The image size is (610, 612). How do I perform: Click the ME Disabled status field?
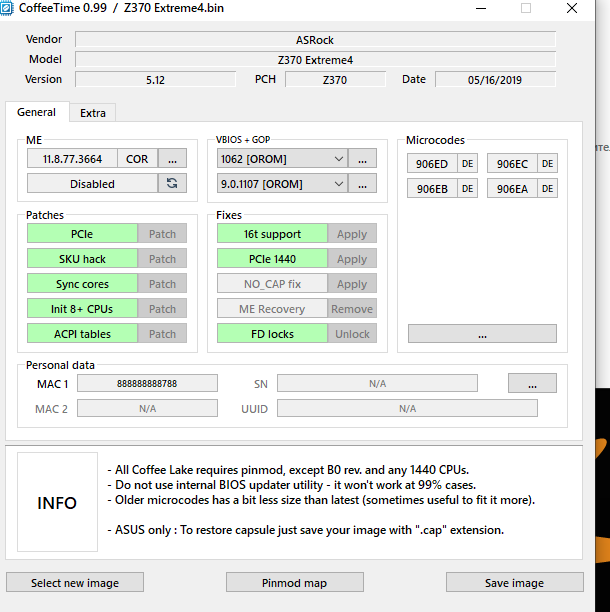[x=92, y=183]
